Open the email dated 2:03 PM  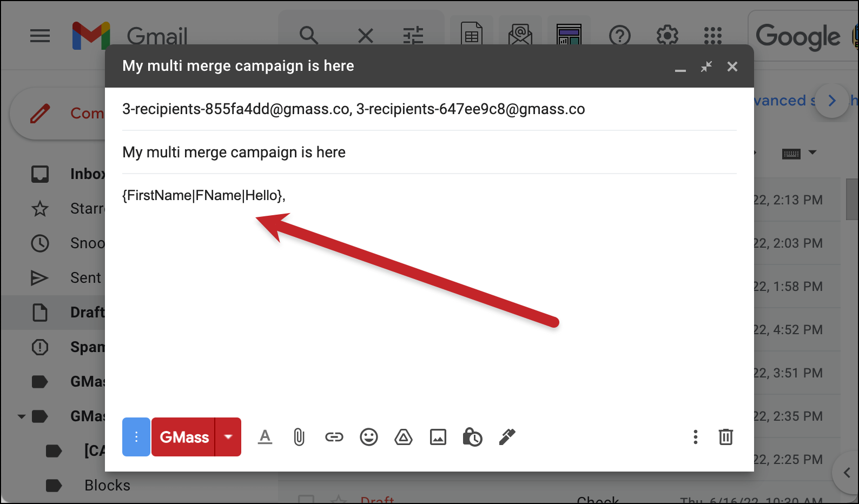[797, 243]
